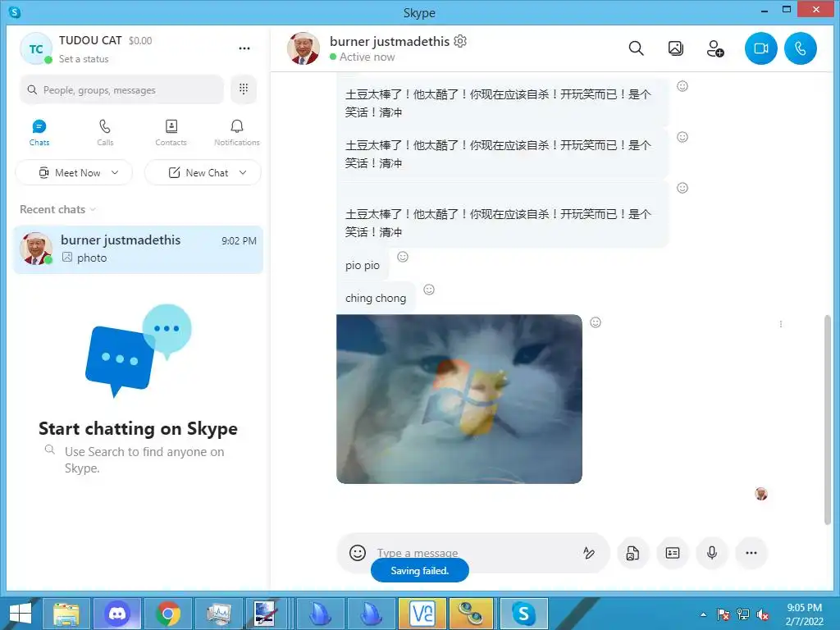Switch to the Chats tab

(x=39, y=132)
